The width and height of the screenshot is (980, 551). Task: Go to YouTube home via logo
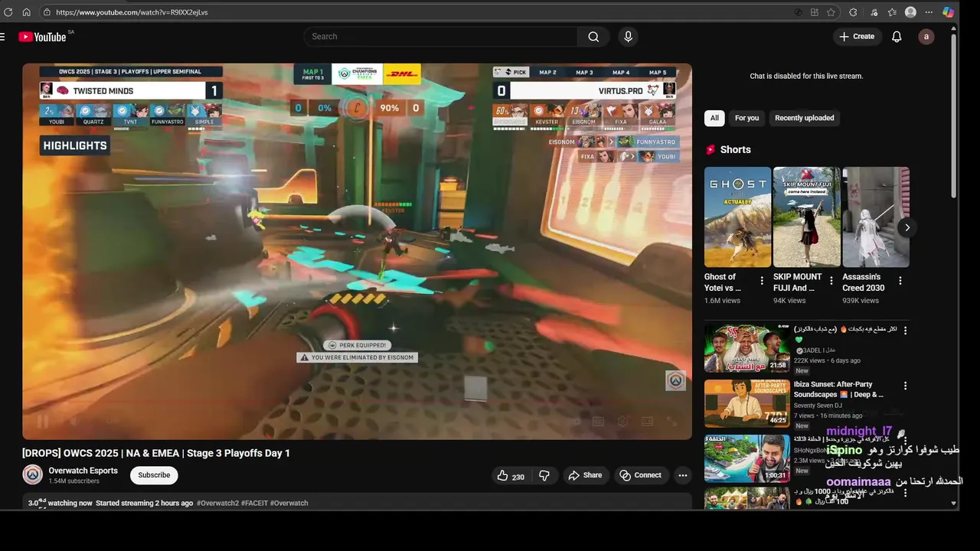(42, 37)
